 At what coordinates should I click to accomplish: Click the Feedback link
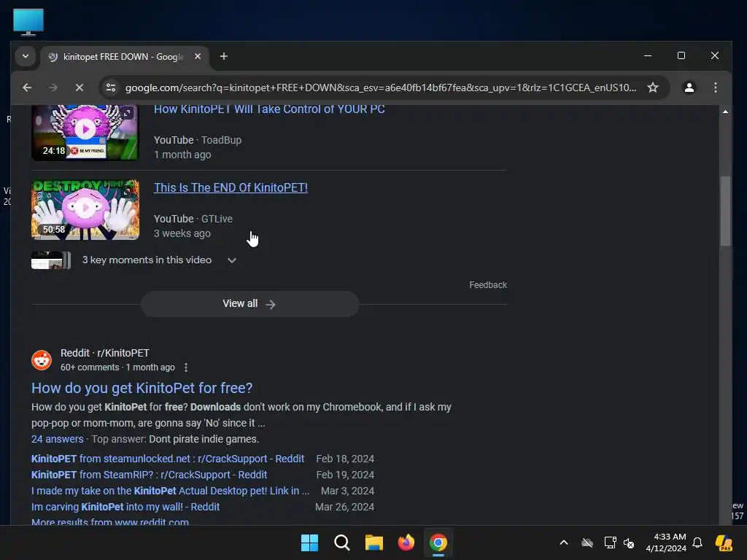488,285
